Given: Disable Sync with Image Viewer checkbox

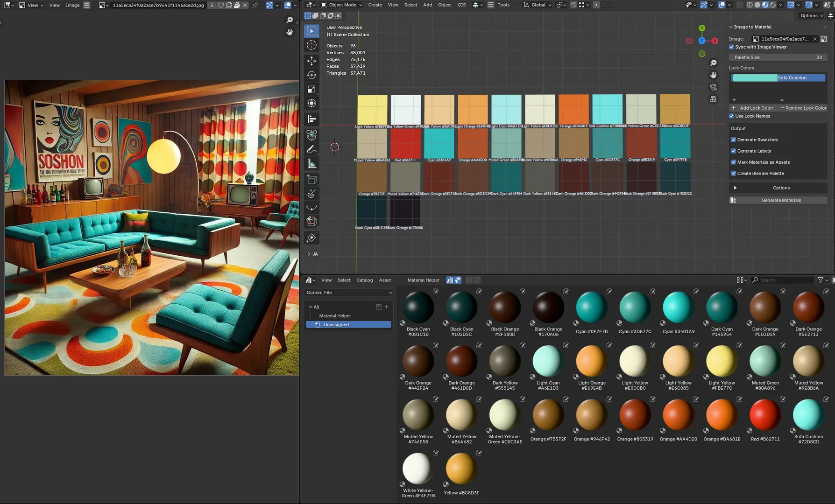Looking at the screenshot, I should click(732, 47).
